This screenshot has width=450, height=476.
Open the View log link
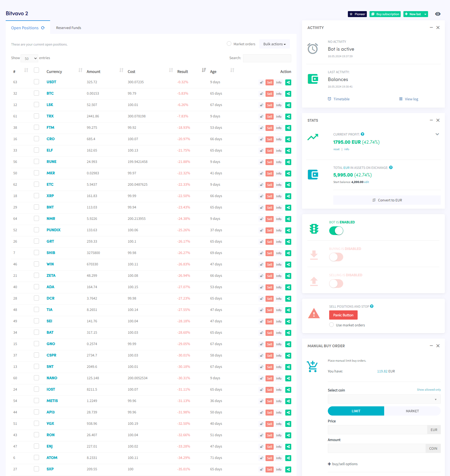point(409,99)
